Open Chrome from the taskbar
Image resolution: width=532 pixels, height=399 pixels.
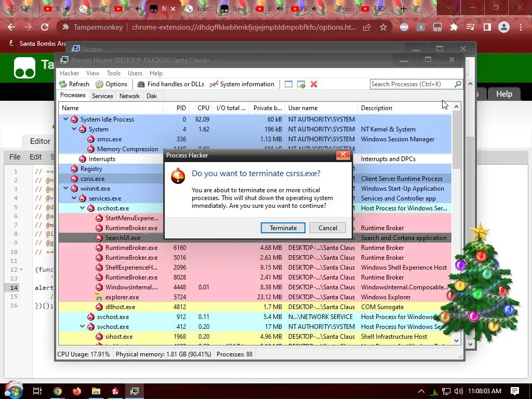pyautogui.click(x=58, y=391)
